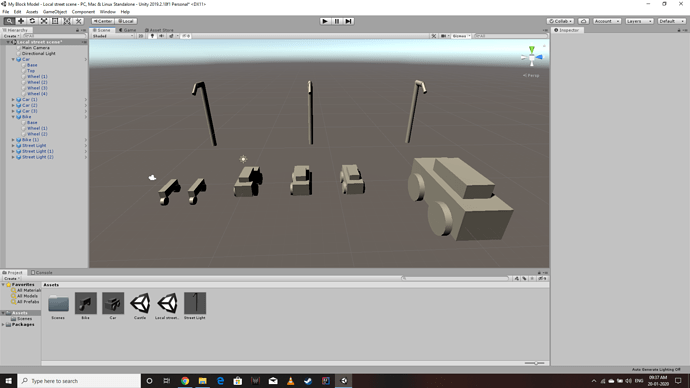Open the Account dropdown
Viewport: 690px width, 388px height.
[606, 21]
